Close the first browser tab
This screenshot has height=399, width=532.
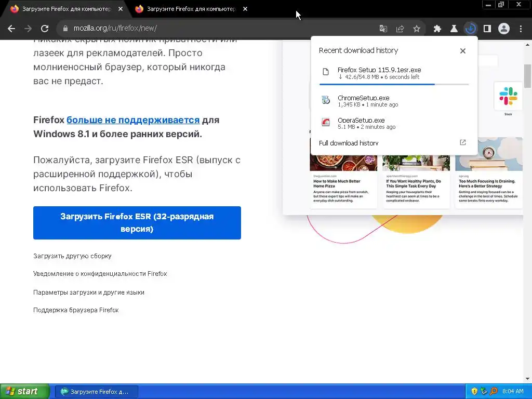coord(121,9)
